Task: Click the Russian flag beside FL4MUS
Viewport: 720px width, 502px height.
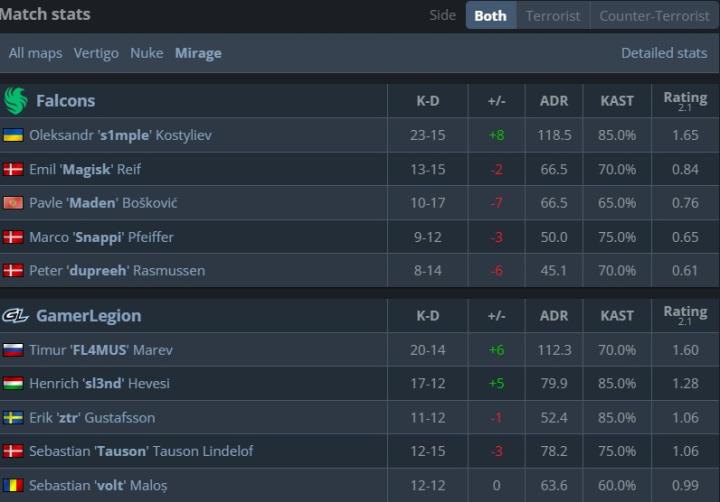Action: (14, 350)
